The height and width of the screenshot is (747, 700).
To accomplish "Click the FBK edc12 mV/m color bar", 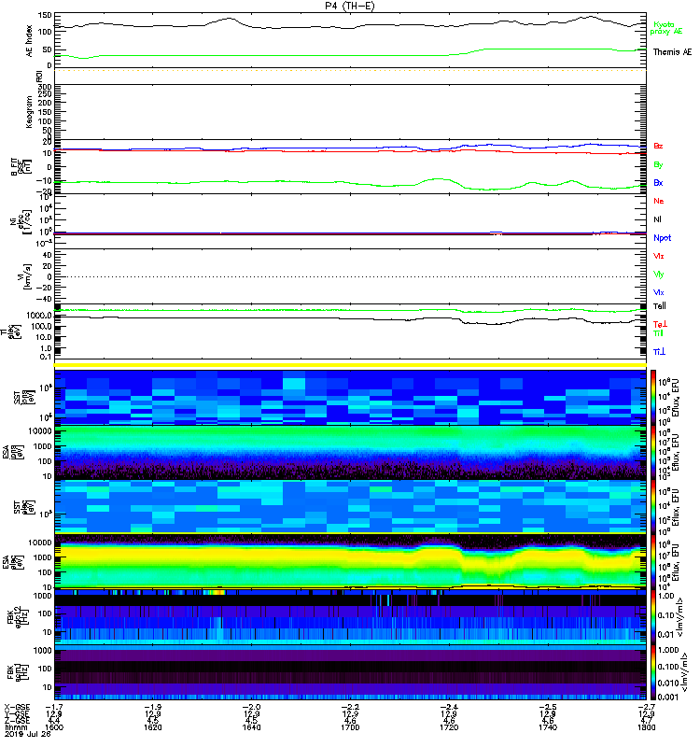I will click(x=653, y=617).
